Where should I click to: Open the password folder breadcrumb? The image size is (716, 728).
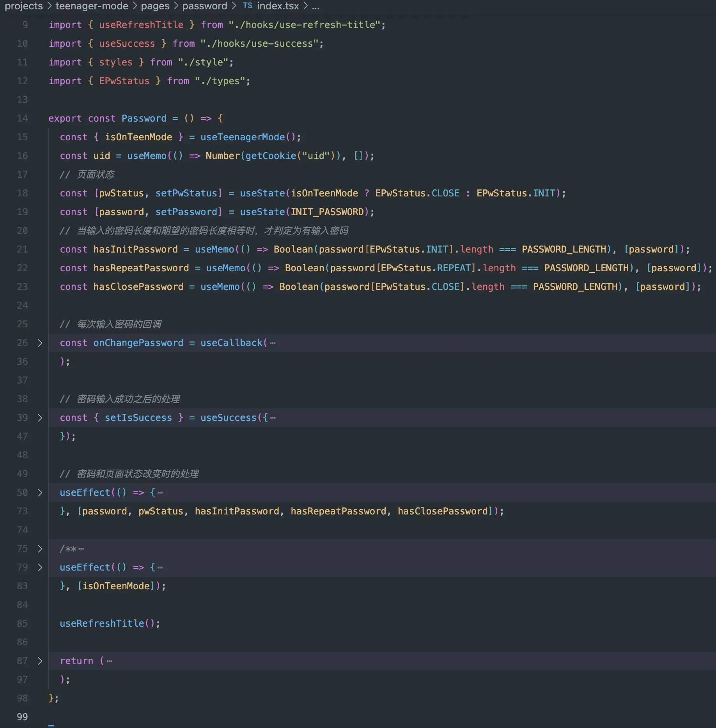205,6
